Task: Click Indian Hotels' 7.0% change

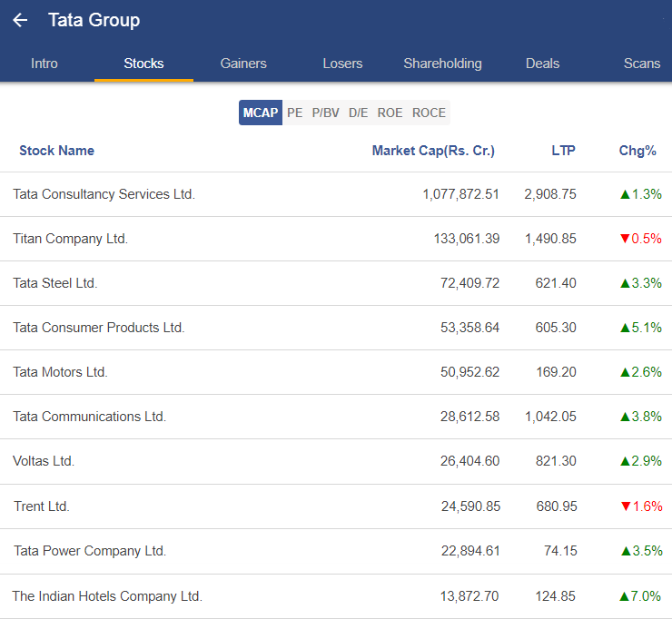Action: click(640, 596)
